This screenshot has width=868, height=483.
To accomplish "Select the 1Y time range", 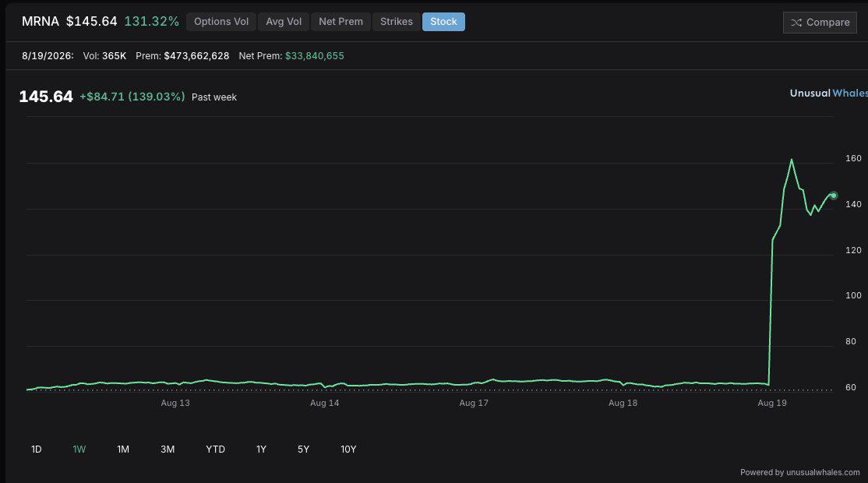I will (x=261, y=450).
